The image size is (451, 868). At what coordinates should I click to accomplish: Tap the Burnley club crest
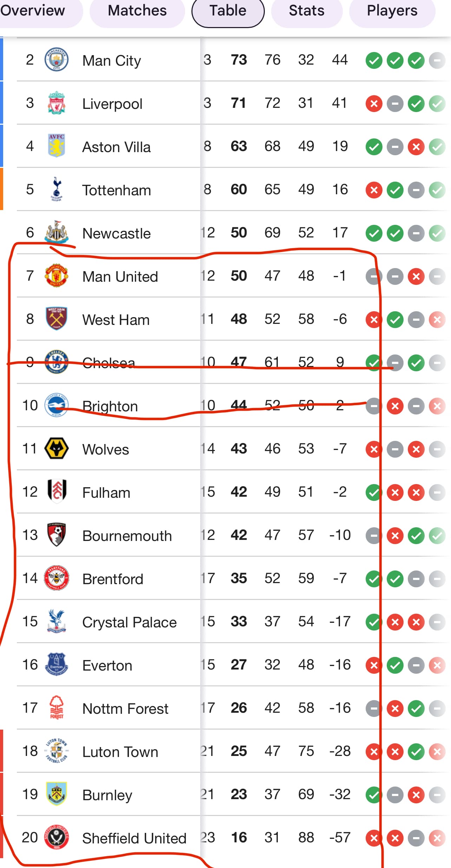point(56,794)
